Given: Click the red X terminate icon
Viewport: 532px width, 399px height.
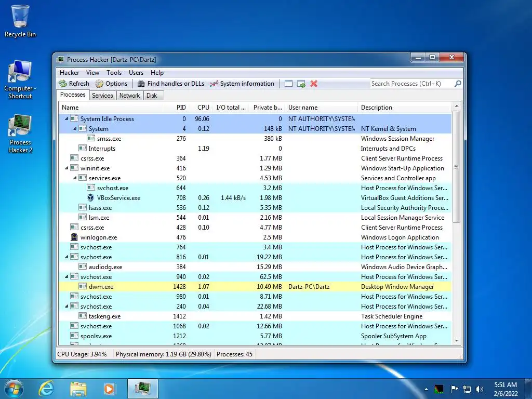Looking at the screenshot, I should [x=314, y=84].
